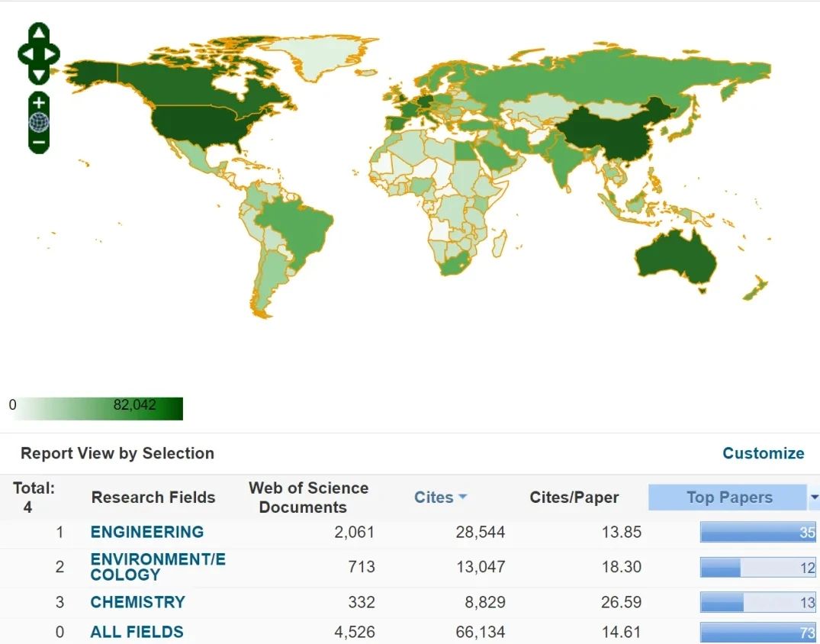This screenshot has width=820, height=644.
Task: Pan the map up with the arrow
Action: click(39, 33)
